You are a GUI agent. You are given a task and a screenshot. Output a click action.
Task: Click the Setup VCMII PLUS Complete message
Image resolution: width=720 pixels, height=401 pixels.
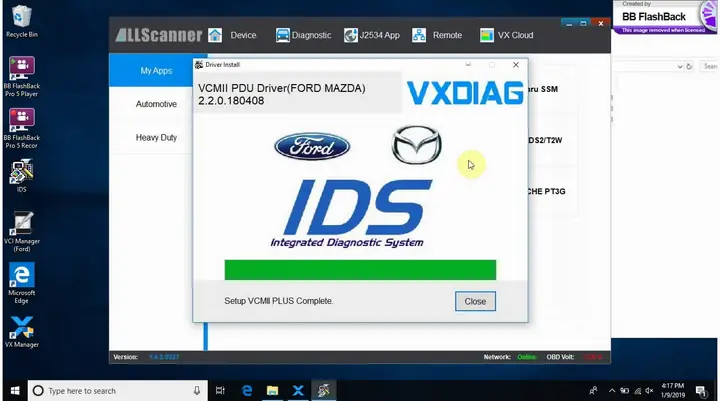click(x=279, y=301)
